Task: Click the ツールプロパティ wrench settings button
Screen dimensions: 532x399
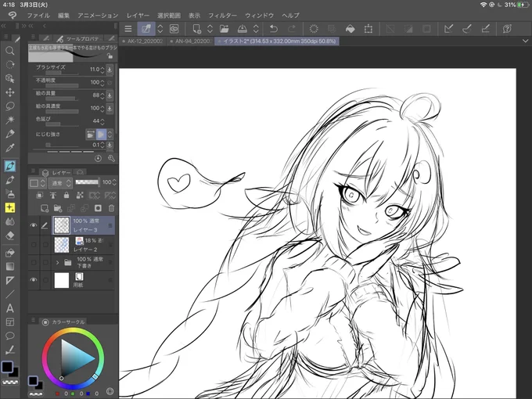Action: click(x=111, y=159)
